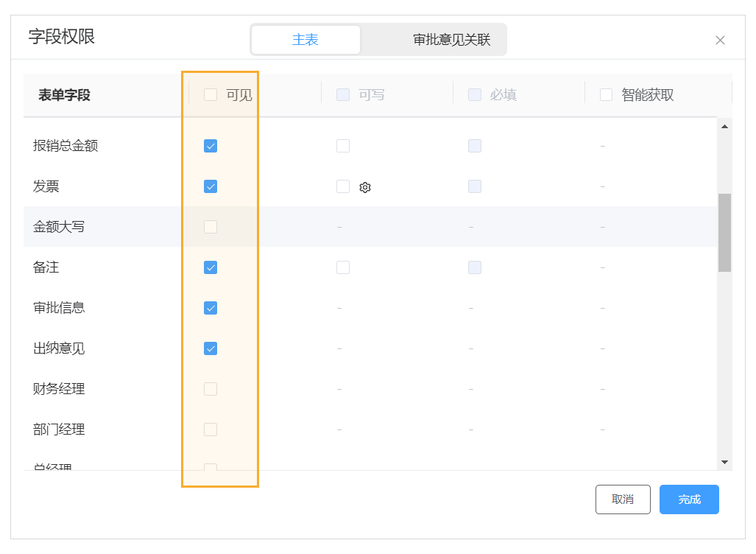Click the 取消 button

point(622,499)
